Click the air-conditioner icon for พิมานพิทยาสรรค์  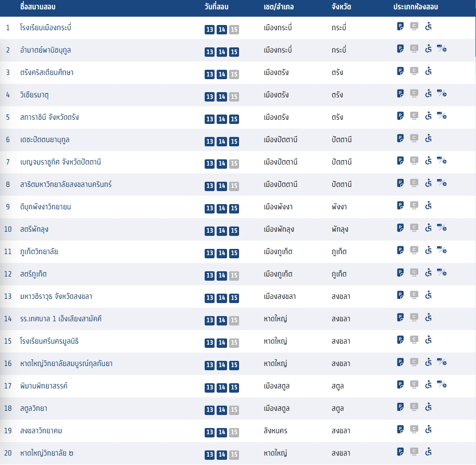click(x=442, y=385)
